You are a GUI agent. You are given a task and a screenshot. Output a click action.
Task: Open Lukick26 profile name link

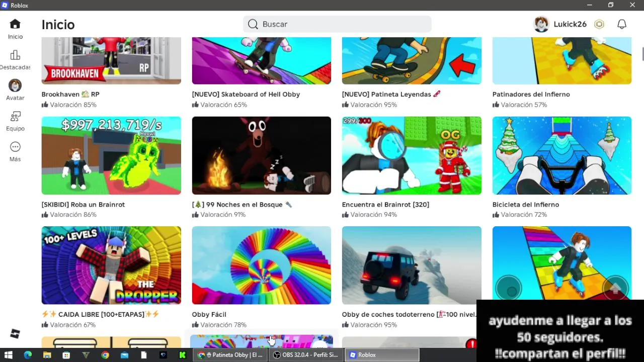coord(570,24)
